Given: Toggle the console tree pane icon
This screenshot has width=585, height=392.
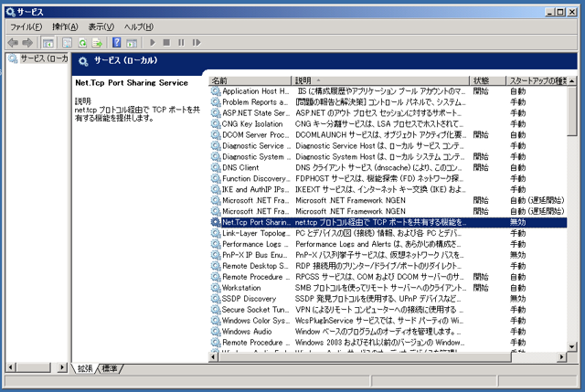Looking at the screenshot, I should pos(48,43).
